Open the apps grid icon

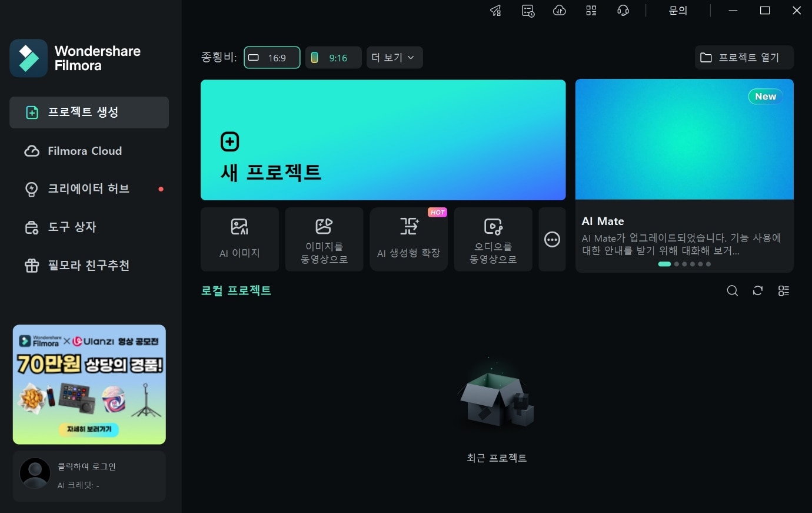coord(591,11)
